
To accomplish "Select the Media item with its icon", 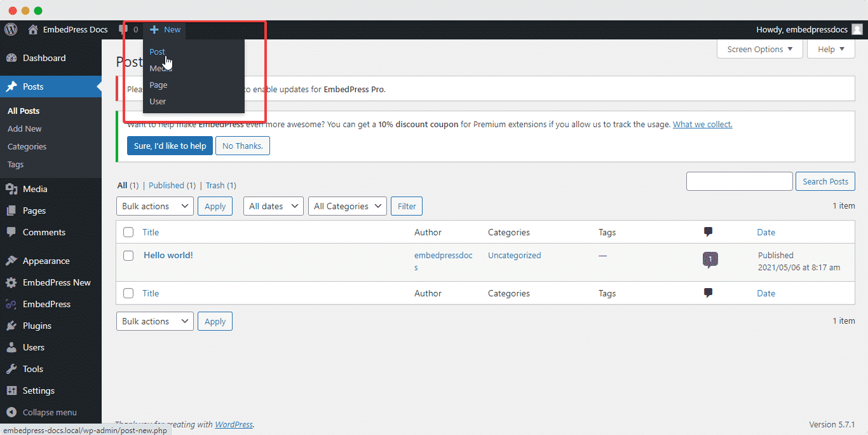I will point(29,188).
